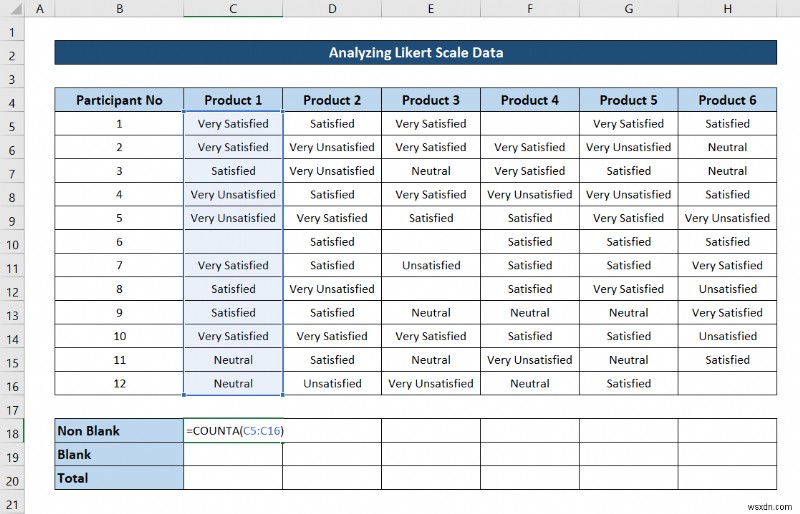Select row 18 header
The height and width of the screenshot is (514, 800).
(x=12, y=433)
